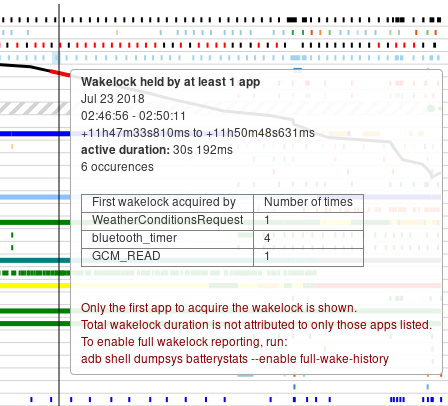Select the light blue timeline bar
This screenshot has width=448, height=406.
[x=35, y=197]
